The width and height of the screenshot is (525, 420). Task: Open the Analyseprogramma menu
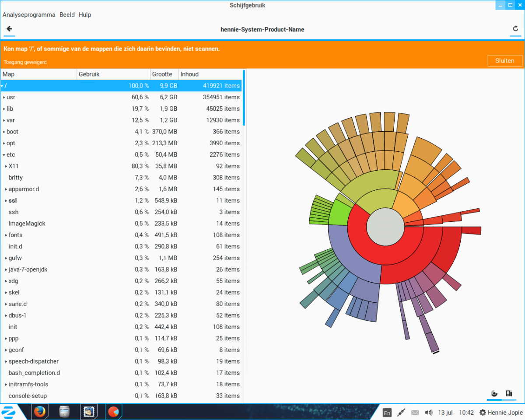29,15
